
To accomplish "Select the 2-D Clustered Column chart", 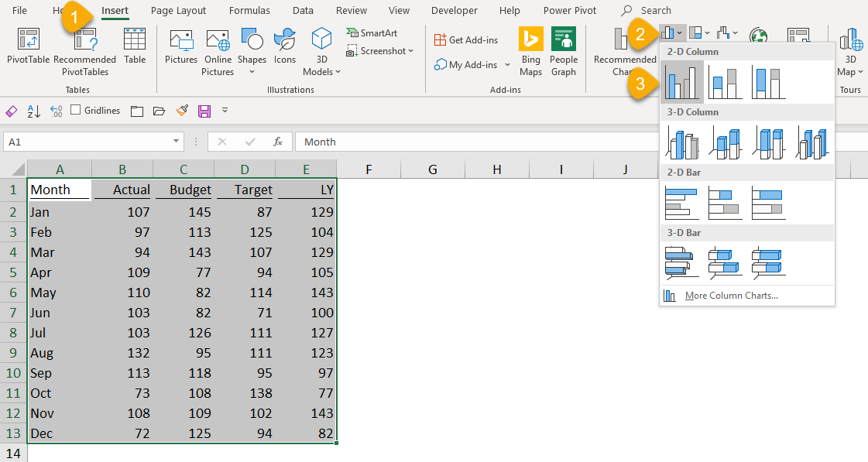I will [x=682, y=82].
